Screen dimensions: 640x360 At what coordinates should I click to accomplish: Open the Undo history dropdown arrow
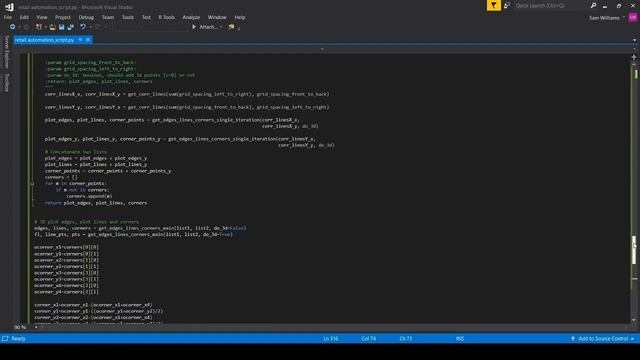tap(90, 27)
